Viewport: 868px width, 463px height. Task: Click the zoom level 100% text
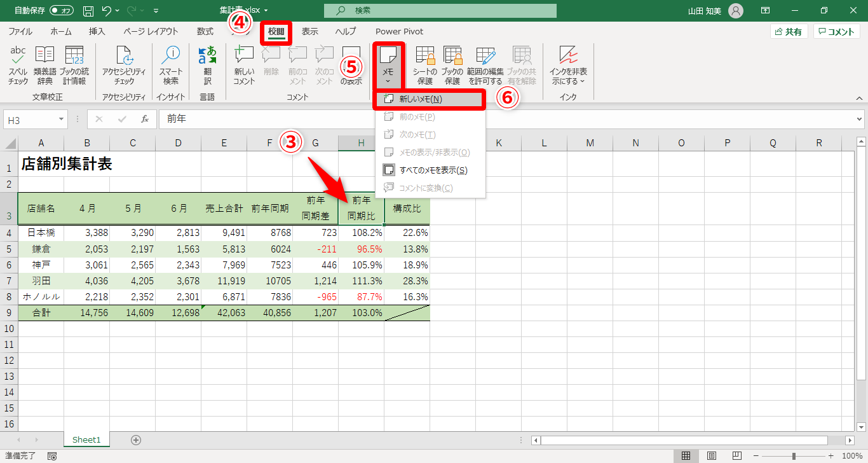click(x=851, y=456)
